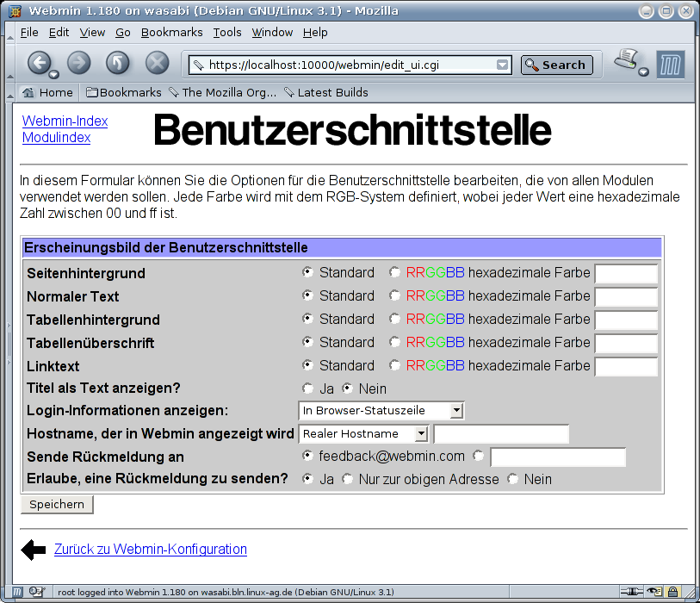Open the Login-Informationen 'In Browser-Statuszeile' dropdown
The width and height of the screenshot is (700, 603).
[381, 411]
